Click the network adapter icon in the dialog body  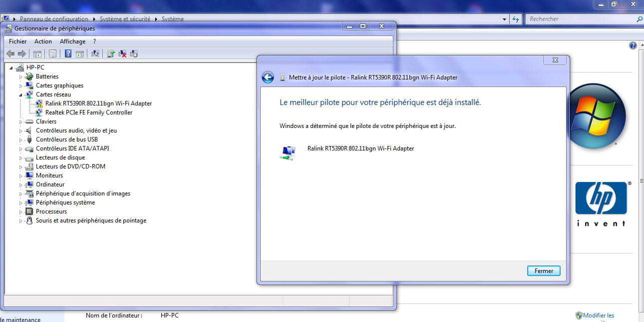[x=288, y=152]
